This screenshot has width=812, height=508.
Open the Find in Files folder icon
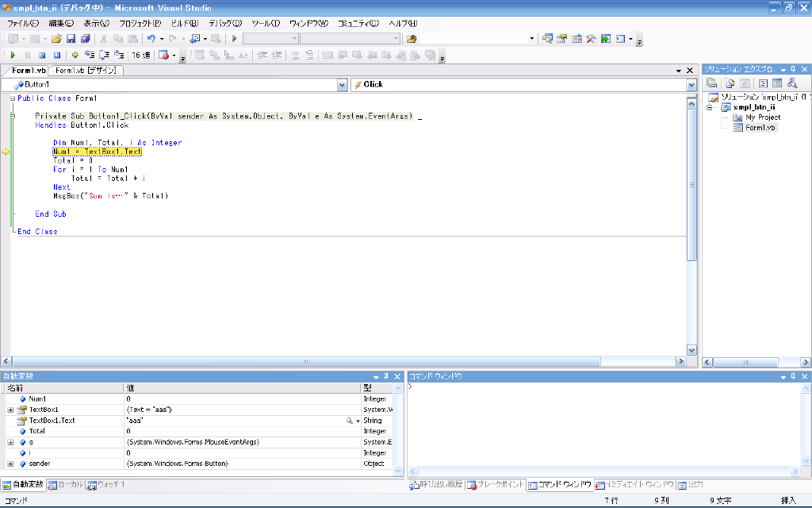pos(412,39)
